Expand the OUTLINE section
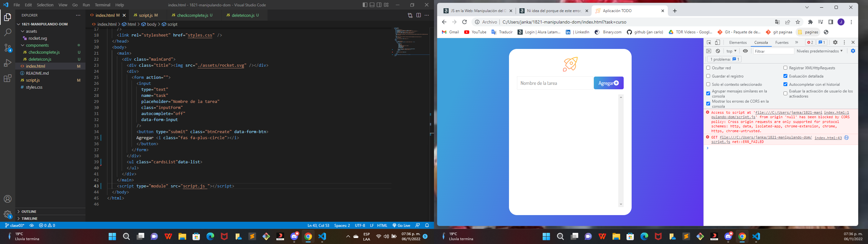Viewport: 868px width, 244px height. [29, 212]
